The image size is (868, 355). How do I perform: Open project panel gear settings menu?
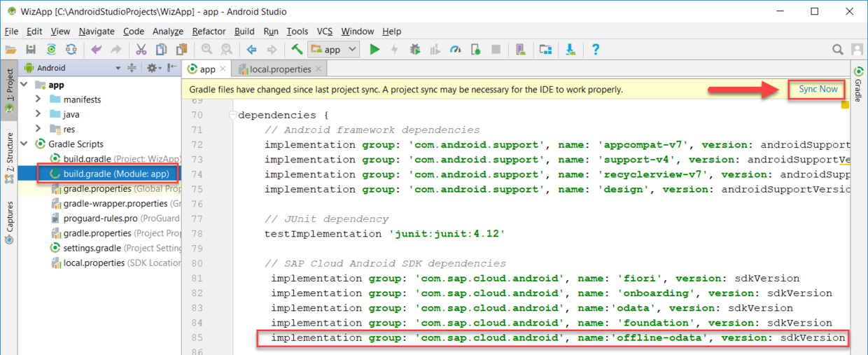click(x=153, y=68)
